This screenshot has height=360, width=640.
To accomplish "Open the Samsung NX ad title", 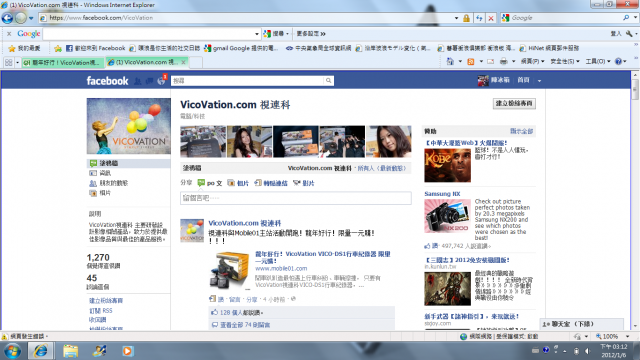I will tap(442, 194).
